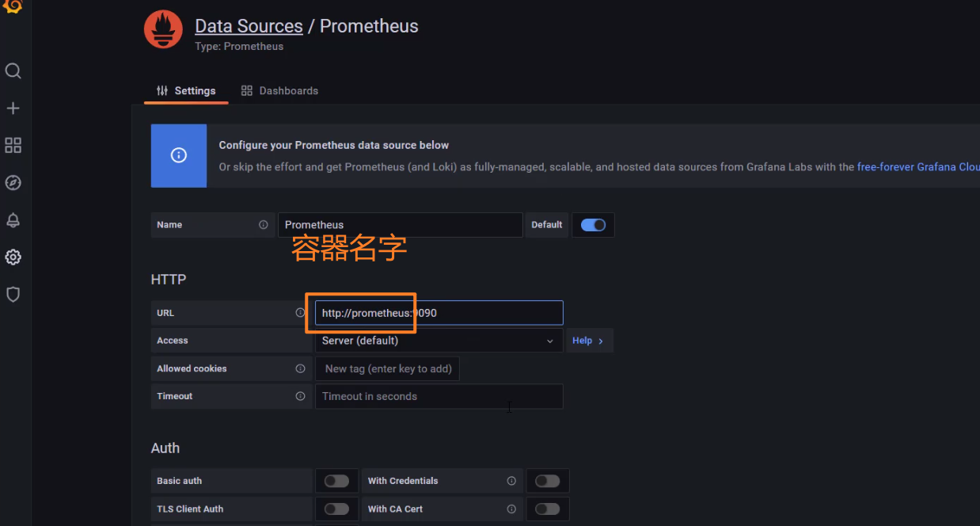The height and width of the screenshot is (526, 980).
Task: Toggle the Default data source switch
Action: [593, 225]
